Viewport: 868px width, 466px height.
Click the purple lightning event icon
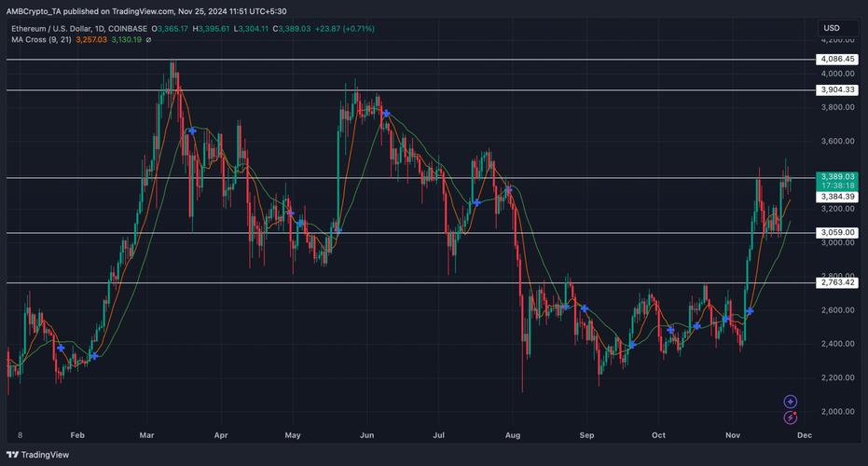tap(790, 418)
